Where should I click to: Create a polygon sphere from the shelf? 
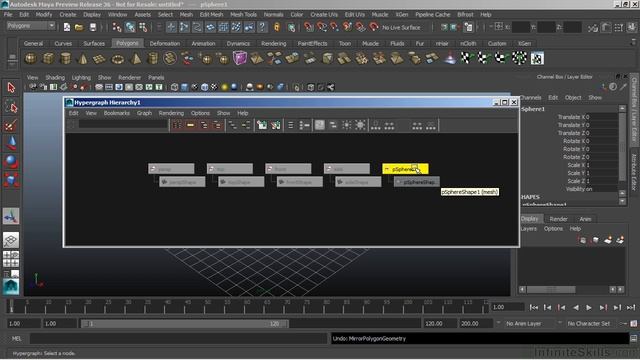31,58
